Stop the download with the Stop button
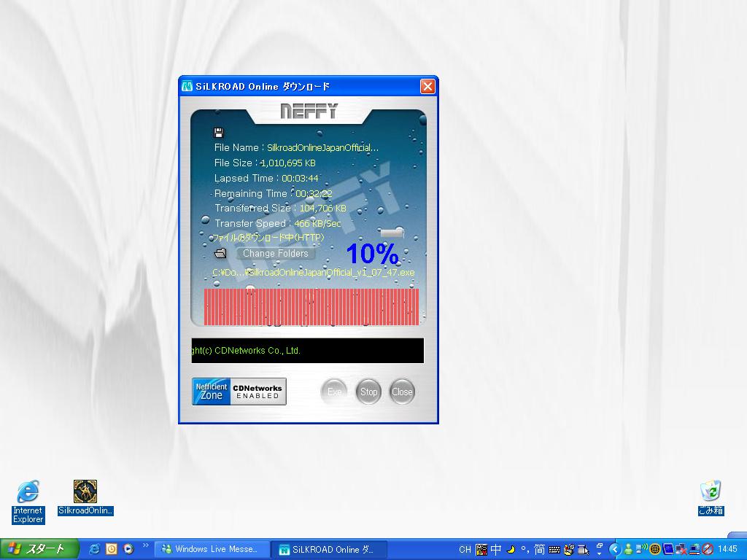This screenshot has height=560, width=747. click(368, 392)
